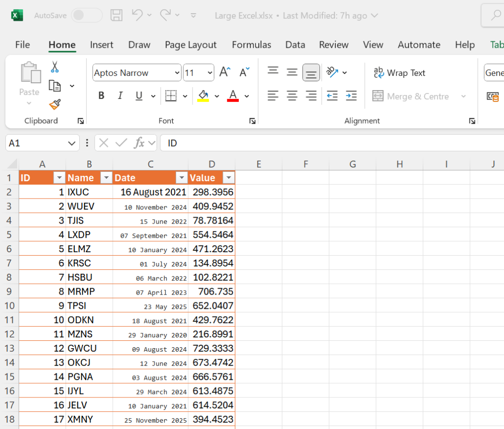This screenshot has height=429, width=504.
Task: Toggle the AutoSave switch
Action: [87, 15]
